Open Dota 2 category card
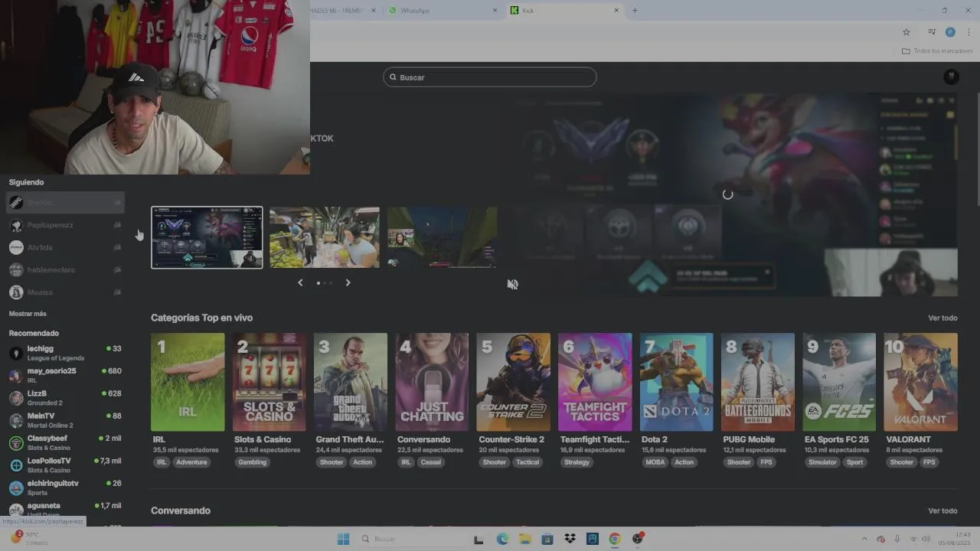This screenshot has height=551, width=980. tap(676, 382)
